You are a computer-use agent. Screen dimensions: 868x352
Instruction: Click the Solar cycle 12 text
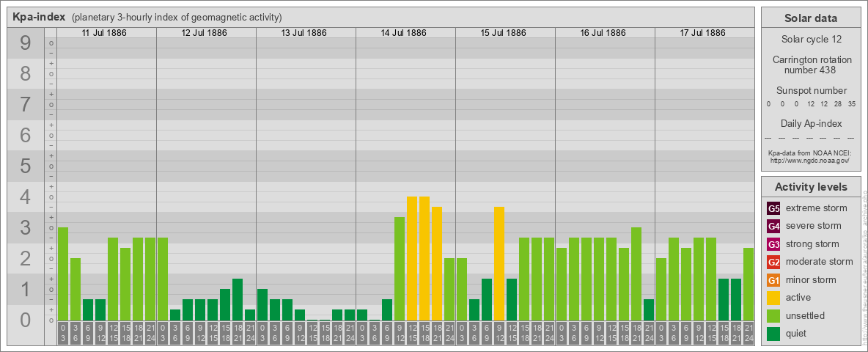click(x=811, y=40)
